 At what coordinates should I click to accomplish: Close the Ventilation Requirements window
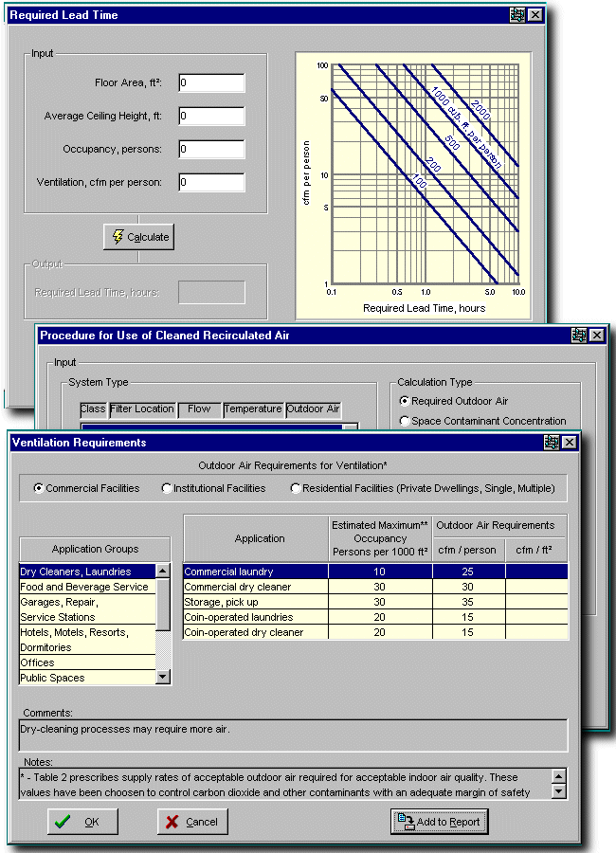[569, 443]
